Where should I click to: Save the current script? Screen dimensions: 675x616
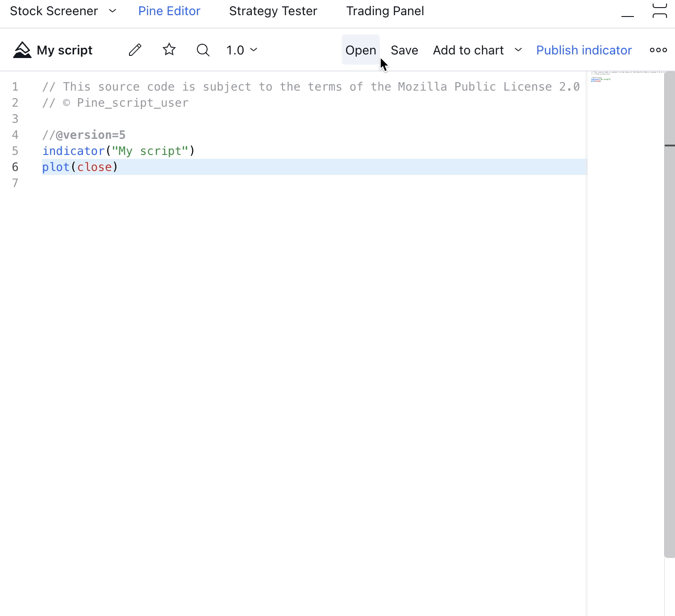pyautogui.click(x=404, y=50)
